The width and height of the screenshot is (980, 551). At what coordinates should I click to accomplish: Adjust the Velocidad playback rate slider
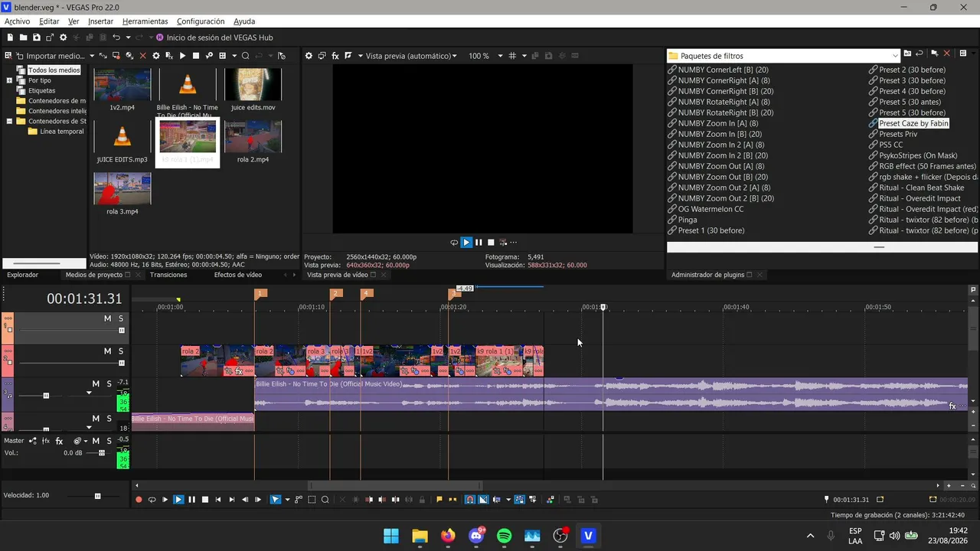(x=97, y=496)
